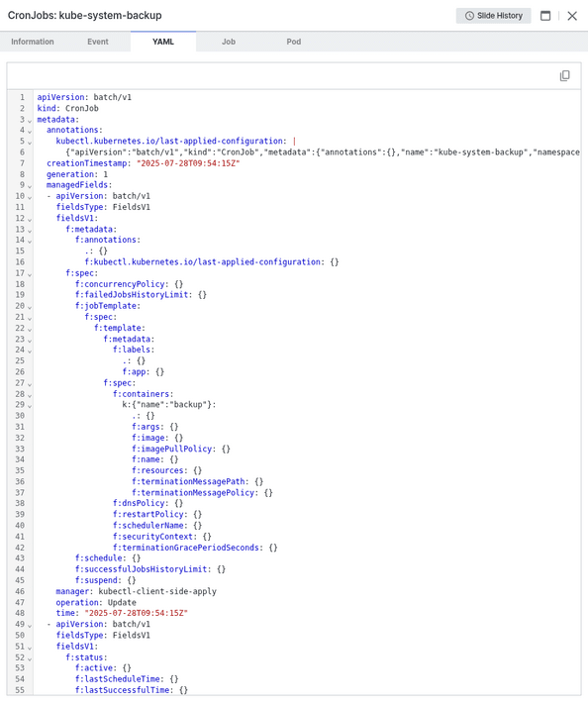The image size is (588, 706).
Task: Collapse the backup container fold, line 29
Action: coord(30,406)
